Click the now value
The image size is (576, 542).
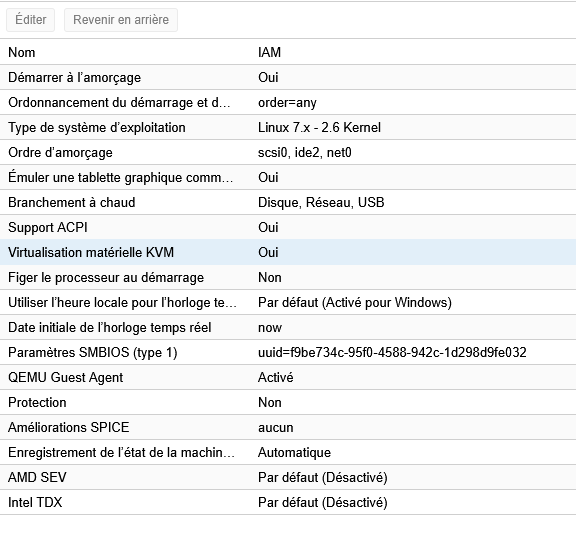(270, 328)
